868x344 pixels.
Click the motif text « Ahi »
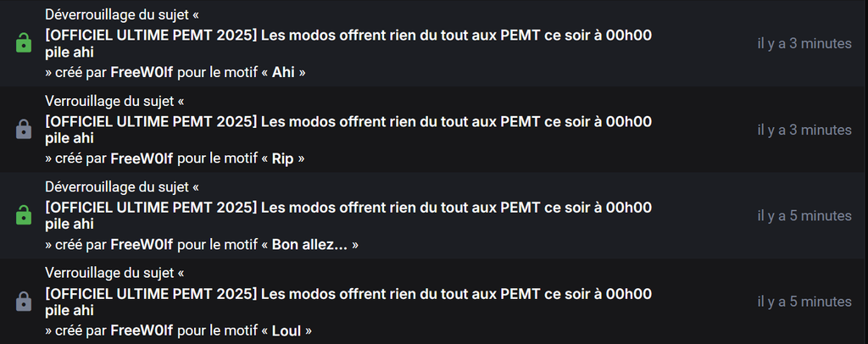[x=283, y=72]
